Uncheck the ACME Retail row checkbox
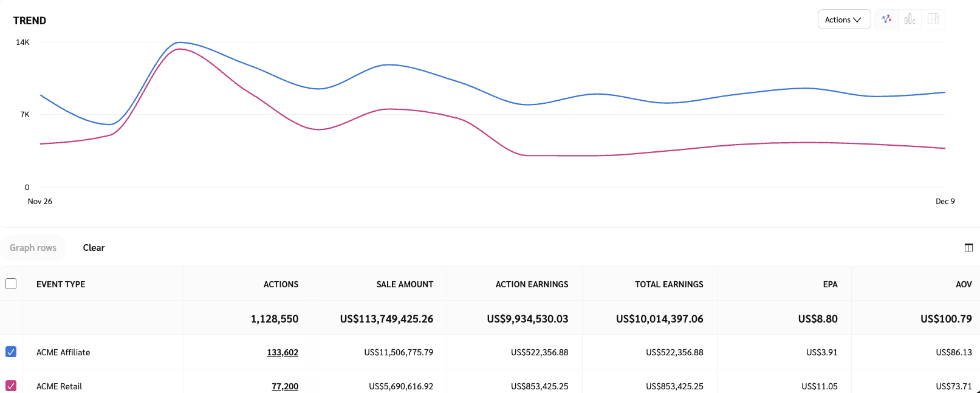 [11, 386]
